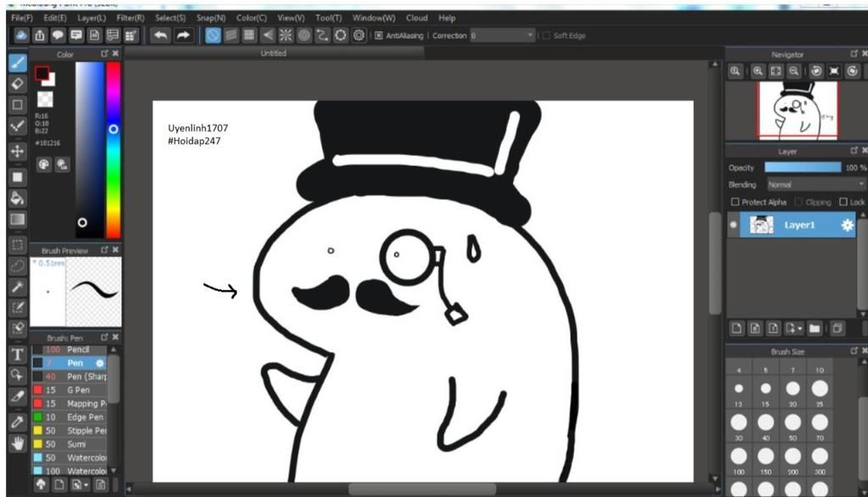Screen dimensions: 868x497
Task: Open the cloud save icon in the toolbar
Action: 21,36
